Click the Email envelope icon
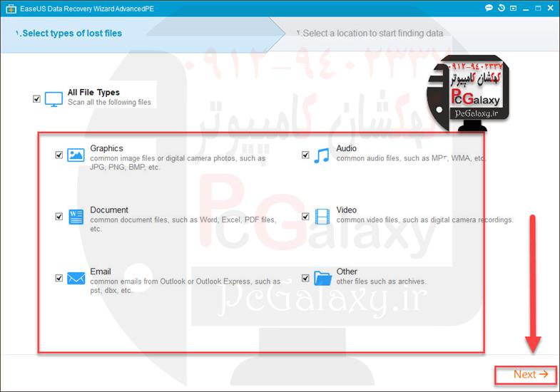 click(76, 278)
